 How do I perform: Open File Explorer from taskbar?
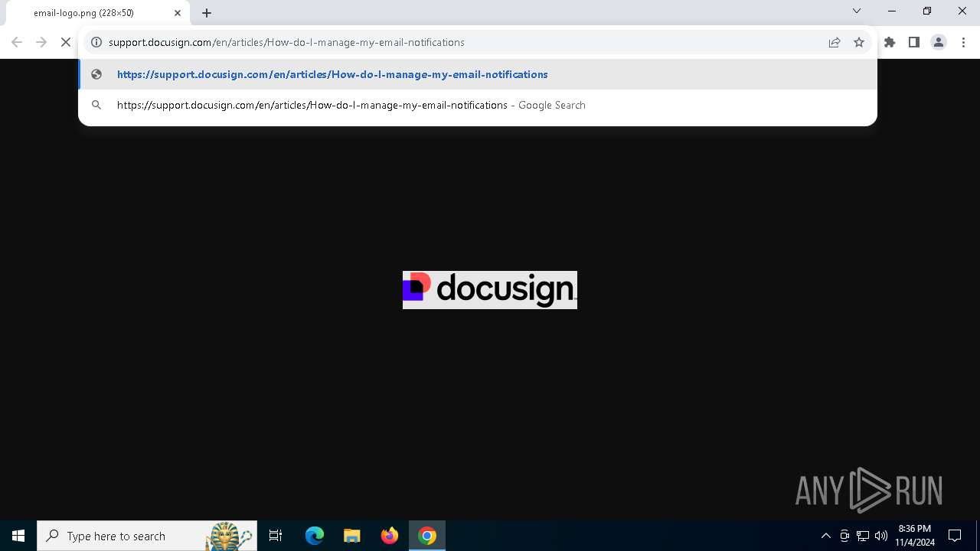click(x=352, y=536)
